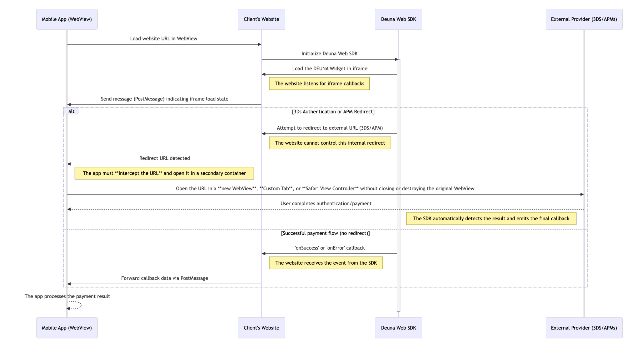Click 'User completes authentication/payment' label
This screenshot has height=348, width=644.
[326, 204]
